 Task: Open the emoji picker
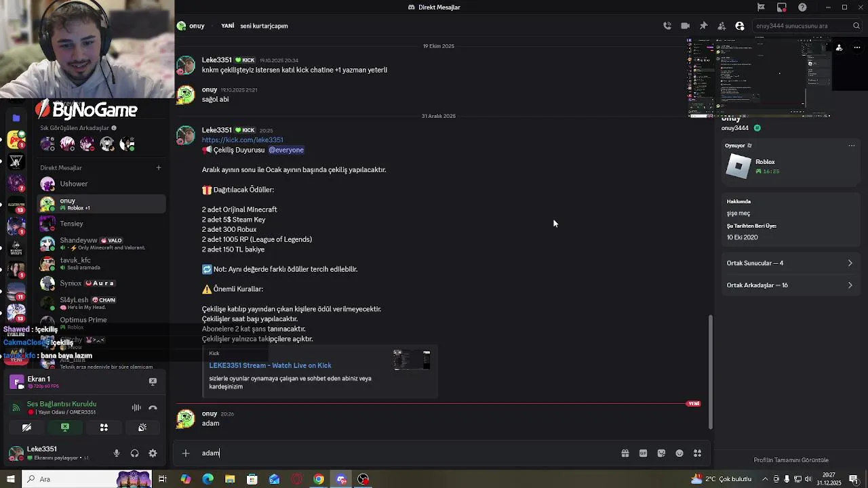pyautogui.click(x=679, y=453)
